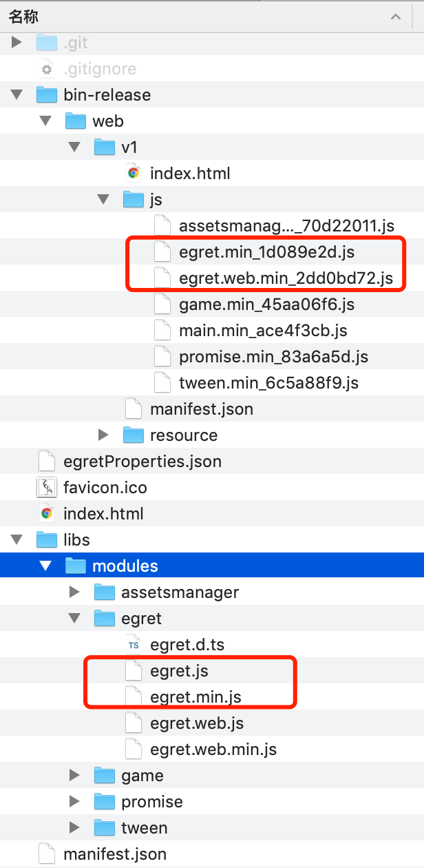Click the tween folder icon
The height and width of the screenshot is (868, 424).
(x=104, y=828)
